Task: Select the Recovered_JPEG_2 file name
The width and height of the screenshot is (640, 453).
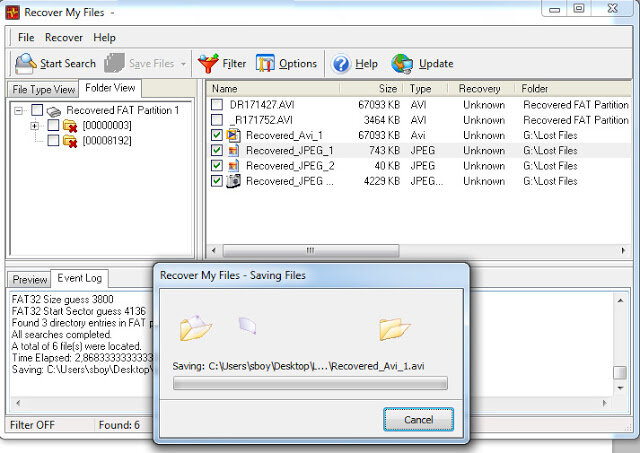Action: (x=290, y=166)
